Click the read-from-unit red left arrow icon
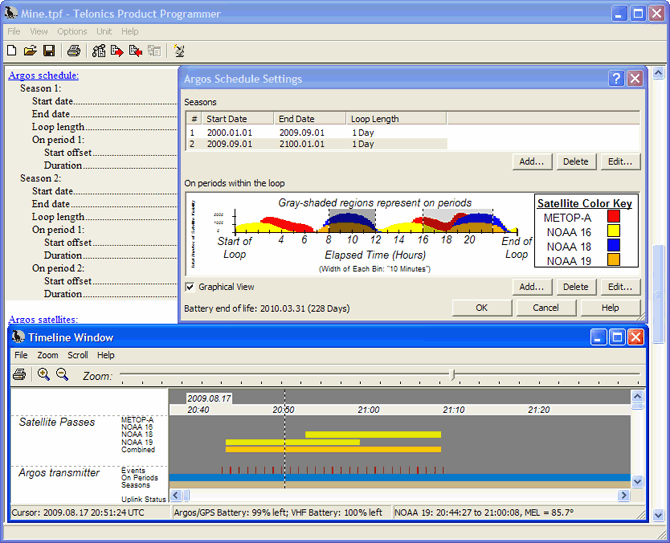This screenshot has width=670, height=543. [x=135, y=51]
